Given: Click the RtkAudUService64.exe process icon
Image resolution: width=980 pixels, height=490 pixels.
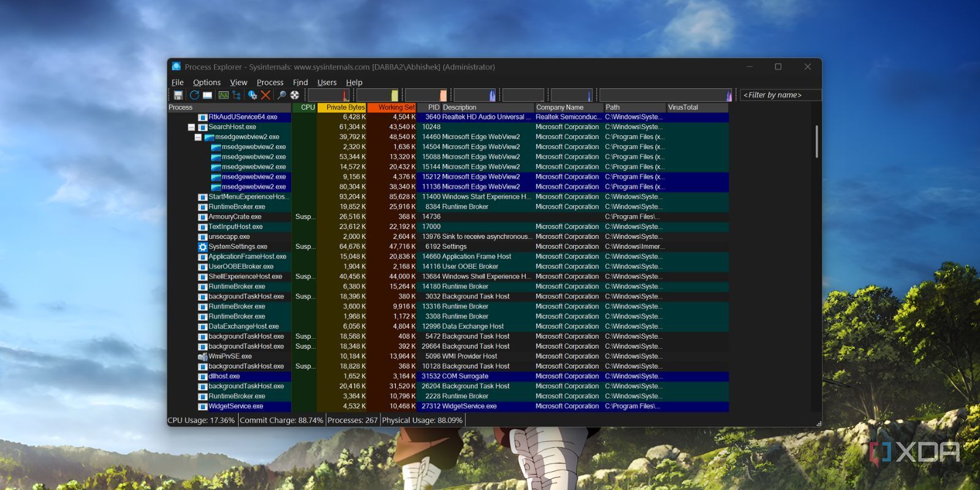Looking at the screenshot, I should pos(203,117).
